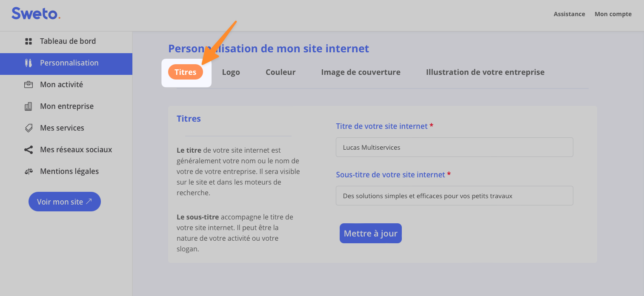Click the Sweto logo
Viewport: 644px width, 296px height.
coord(36,14)
